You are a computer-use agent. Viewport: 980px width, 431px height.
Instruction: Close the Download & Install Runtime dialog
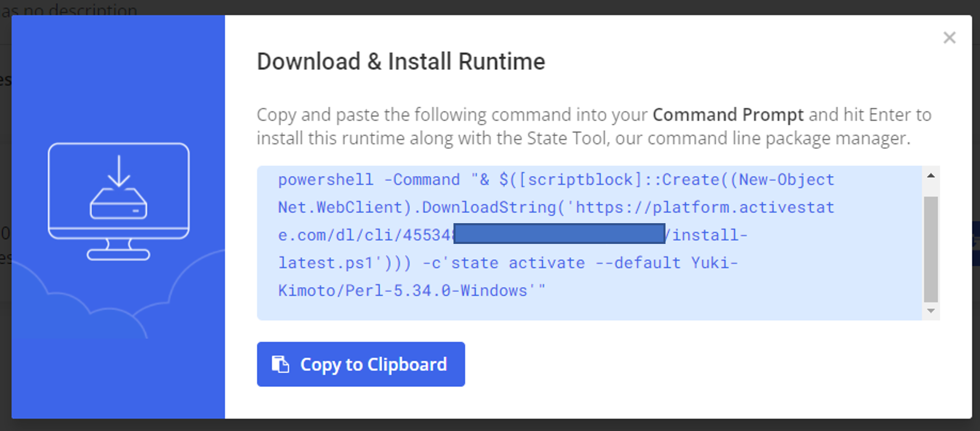tap(949, 38)
